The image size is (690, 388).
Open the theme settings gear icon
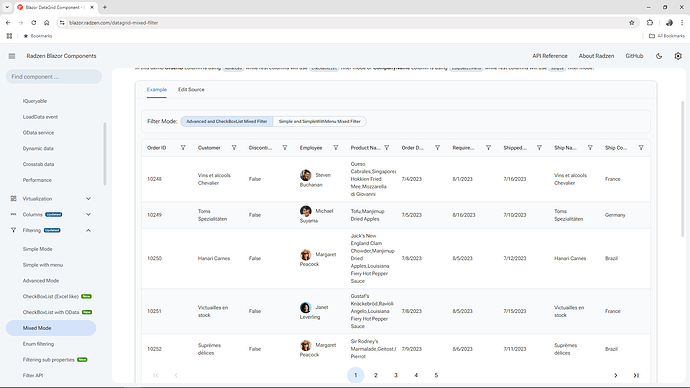click(678, 56)
